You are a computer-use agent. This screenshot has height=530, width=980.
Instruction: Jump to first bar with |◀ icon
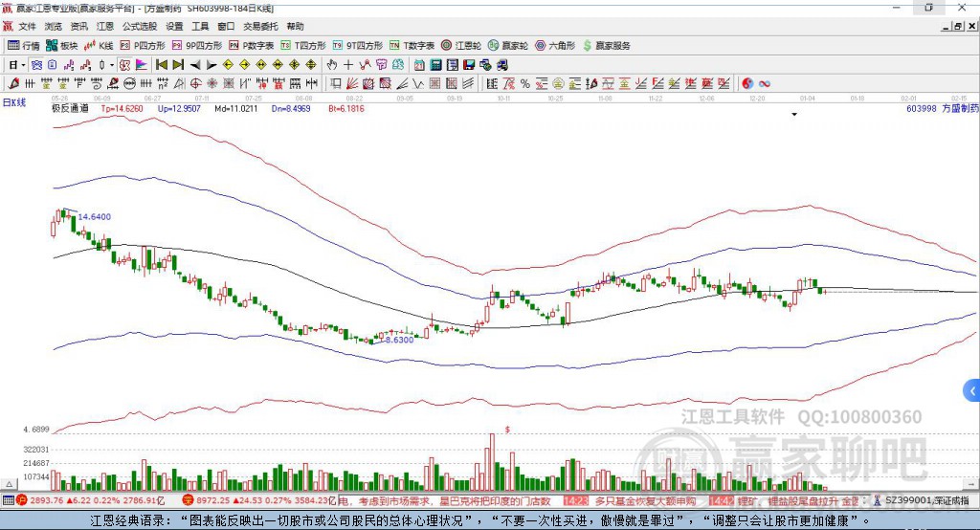click(x=162, y=65)
